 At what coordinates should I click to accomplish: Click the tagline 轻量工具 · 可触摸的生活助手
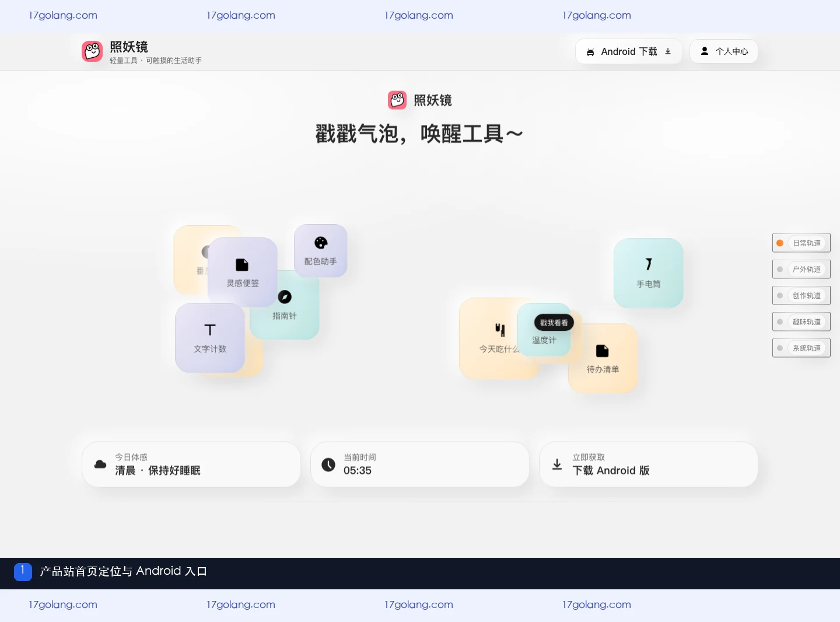click(x=156, y=61)
